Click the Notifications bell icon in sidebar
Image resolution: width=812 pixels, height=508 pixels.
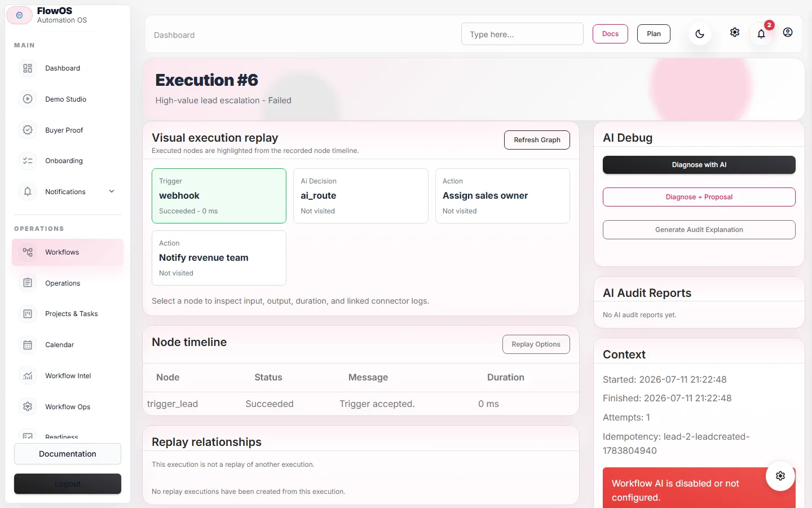point(28,192)
